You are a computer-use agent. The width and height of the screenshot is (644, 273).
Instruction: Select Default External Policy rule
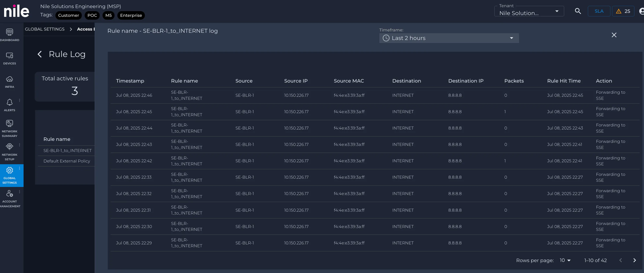(x=67, y=161)
